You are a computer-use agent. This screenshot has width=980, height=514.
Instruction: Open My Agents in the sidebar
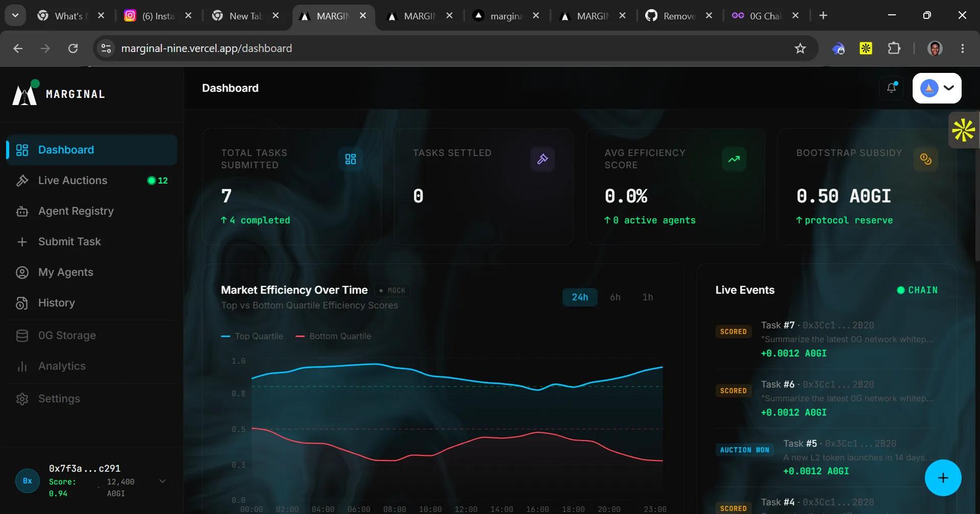pos(92,272)
